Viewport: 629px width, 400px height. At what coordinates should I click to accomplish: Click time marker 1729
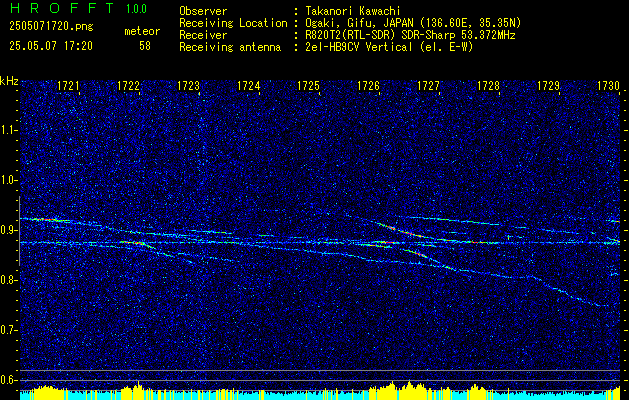548,85
